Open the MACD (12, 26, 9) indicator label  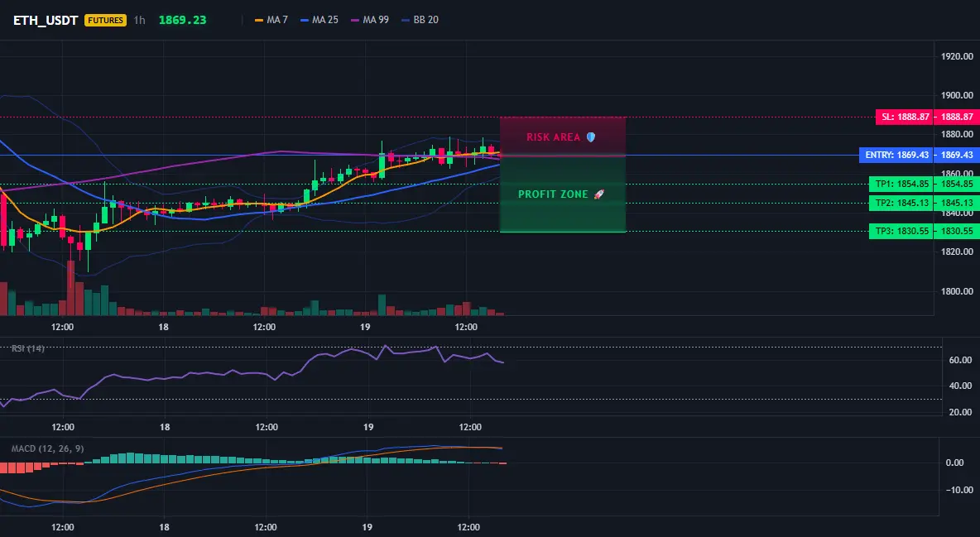(47, 448)
